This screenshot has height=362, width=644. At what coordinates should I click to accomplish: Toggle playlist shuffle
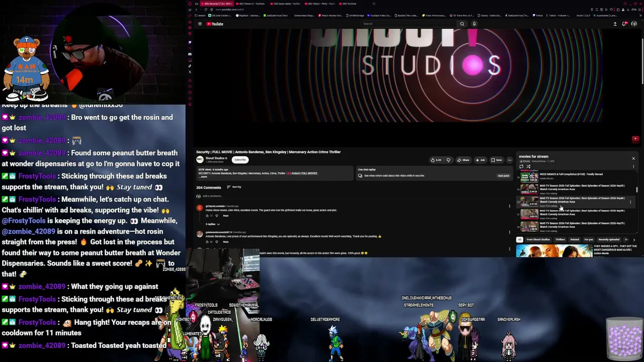pyautogui.click(x=528, y=166)
